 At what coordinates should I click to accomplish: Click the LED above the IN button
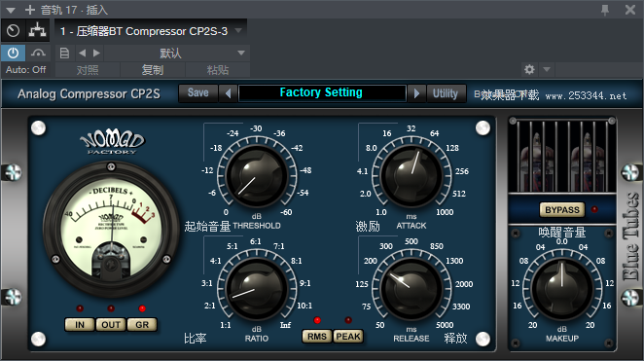coord(80,308)
